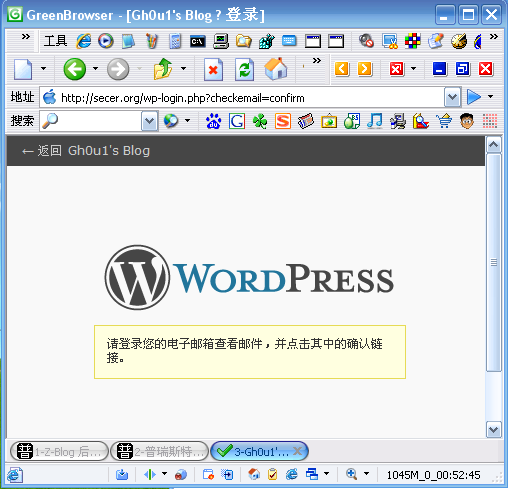Close the current tab red X icon
This screenshot has width=508, height=489.
click(x=397, y=69)
